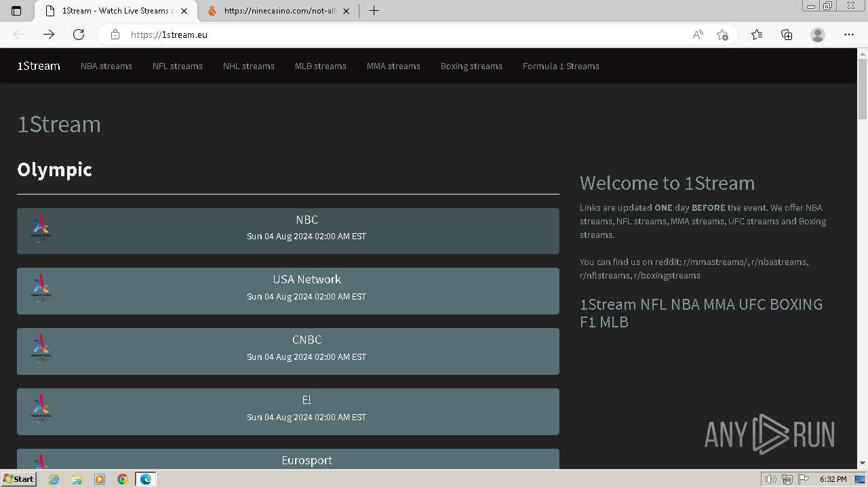Open the Windows Start button

click(x=18, y=479)
